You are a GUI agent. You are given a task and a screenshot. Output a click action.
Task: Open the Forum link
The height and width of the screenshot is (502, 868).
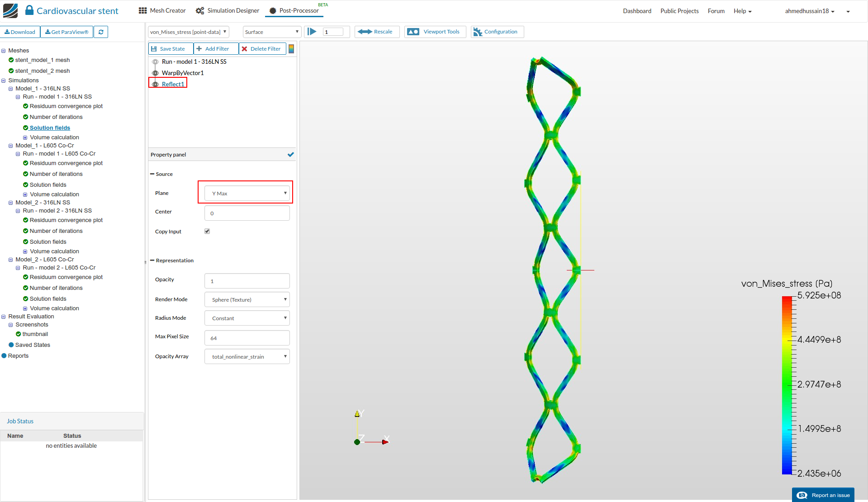pyautogui.click(x=716, y=11)
